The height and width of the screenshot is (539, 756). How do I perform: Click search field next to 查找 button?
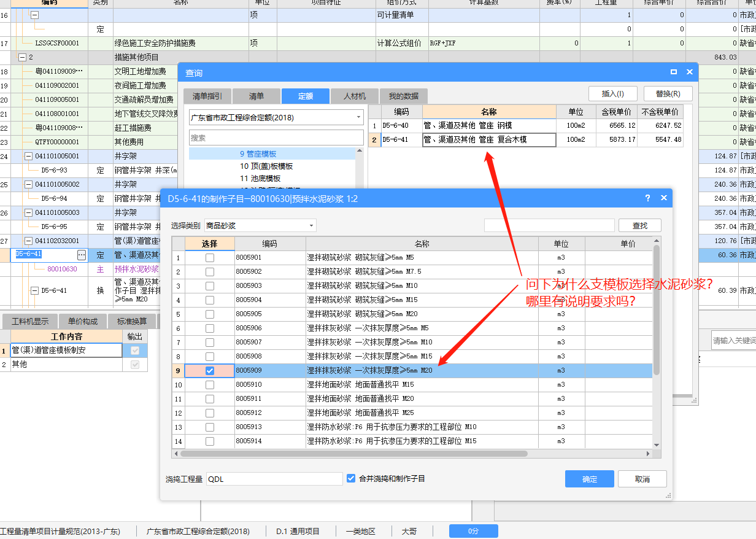point(549,226)
